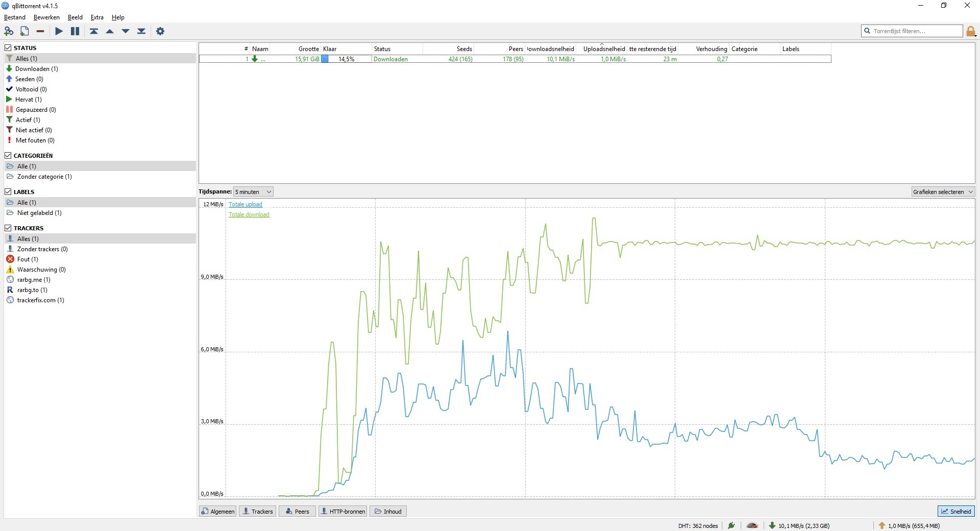Pause the torrent with the pause icon
Image resolution: width=980 pixels, height=531 pixels.
[x=75, y=31]
